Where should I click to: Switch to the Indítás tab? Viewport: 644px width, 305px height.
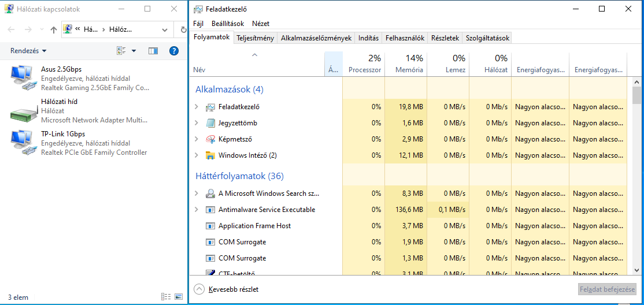(368, 38)
